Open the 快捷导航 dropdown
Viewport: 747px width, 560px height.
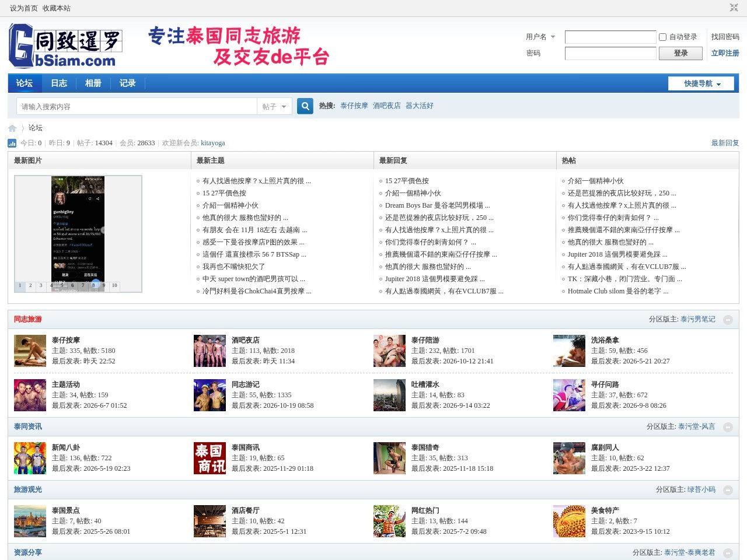tap(701, 83)
